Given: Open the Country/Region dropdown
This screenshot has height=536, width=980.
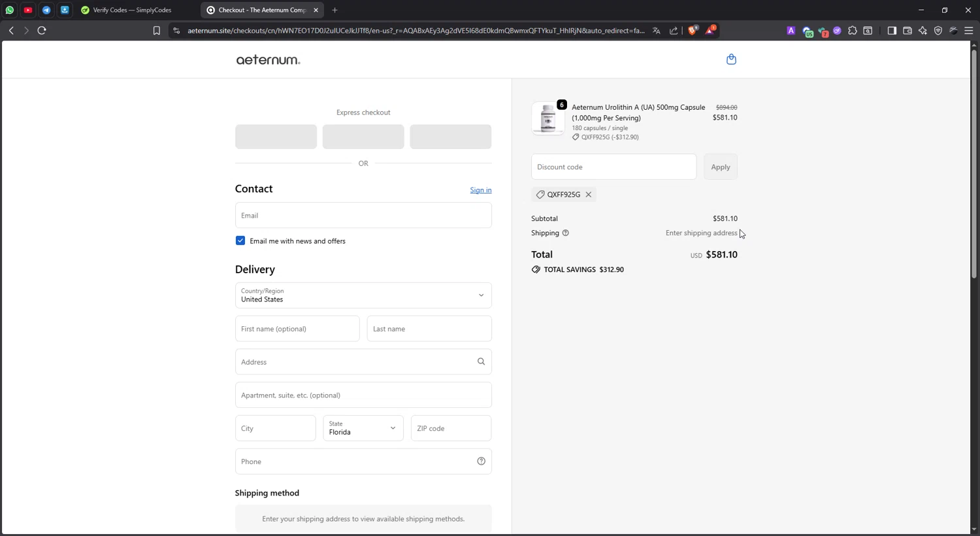Looking at the screenshot, I should pyautogui.click(x=363, y=295).
